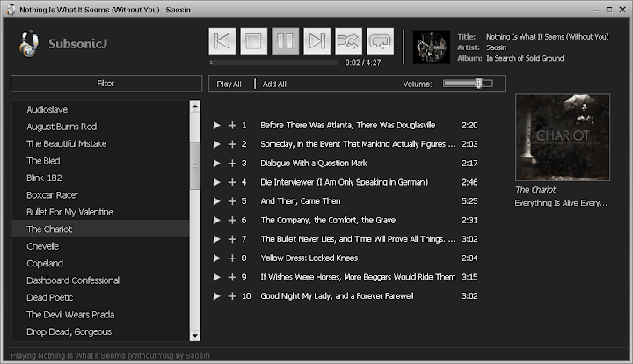Image resolution: width=633 pixels, height=364 pixels.
Task: Play track 2 Someday, in the Event
Action: (x=217, y=144)
